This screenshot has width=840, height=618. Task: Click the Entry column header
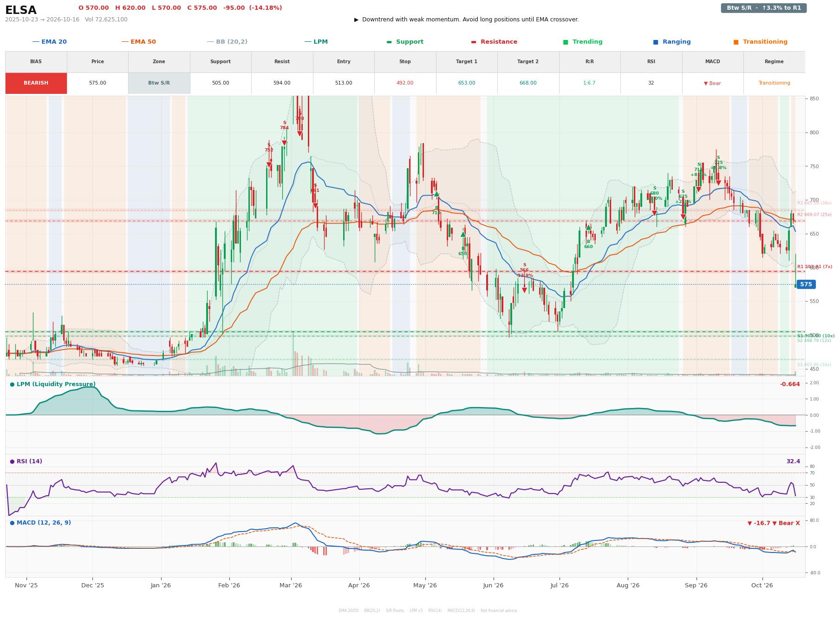(344, 62)
